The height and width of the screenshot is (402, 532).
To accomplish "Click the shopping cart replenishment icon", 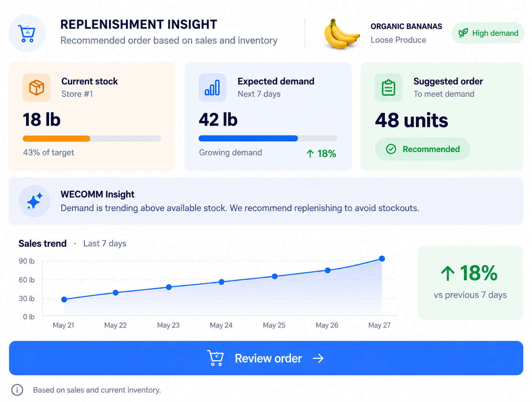I will pyautogui.click(x=27, y=34).
